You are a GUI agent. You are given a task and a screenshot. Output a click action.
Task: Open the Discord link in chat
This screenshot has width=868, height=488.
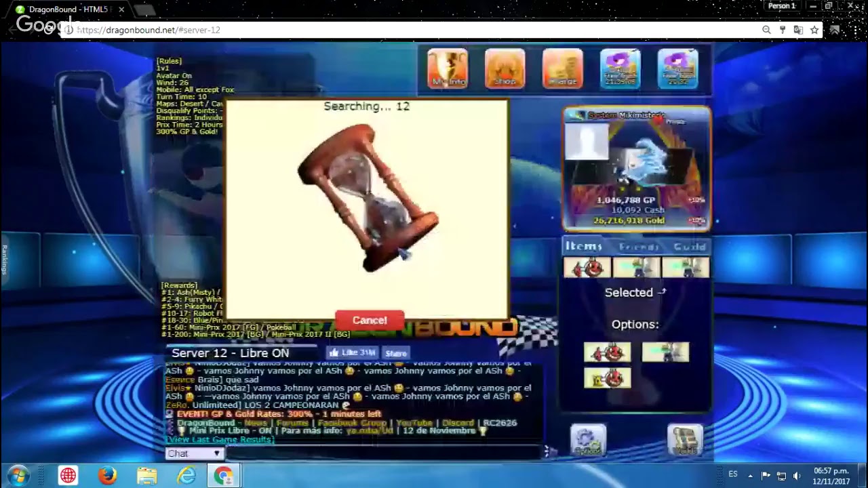(458, 423)
